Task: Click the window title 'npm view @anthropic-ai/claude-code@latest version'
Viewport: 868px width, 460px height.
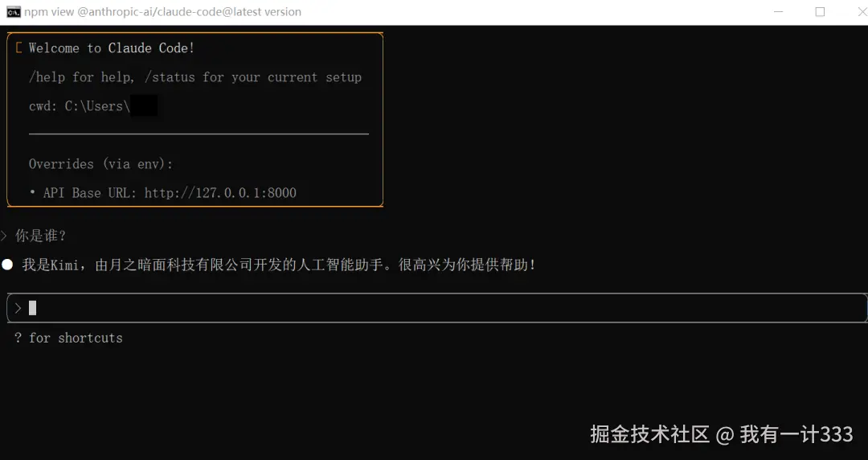Action: coord(162,11)
